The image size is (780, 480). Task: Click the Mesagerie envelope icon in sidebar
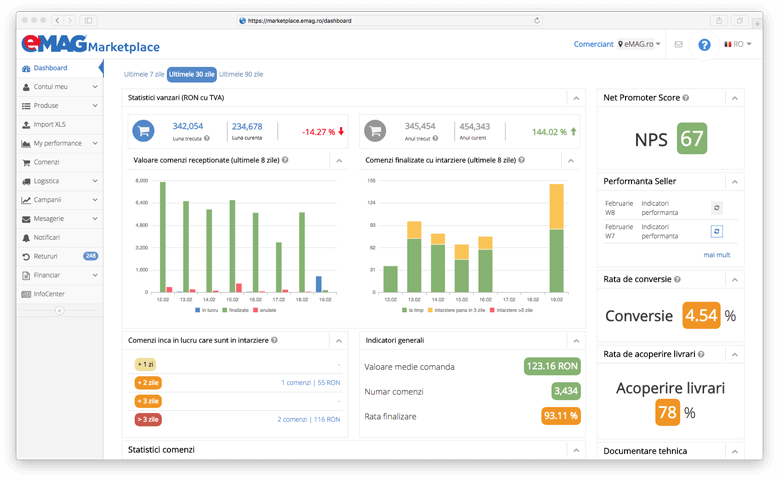26,219
